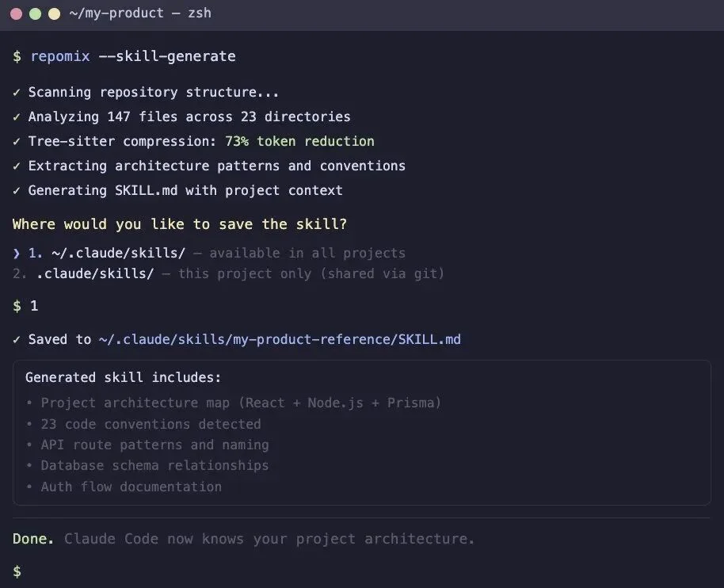
Task: Click the chevron pointer beside option 1
Action: [x=17, y=253]
